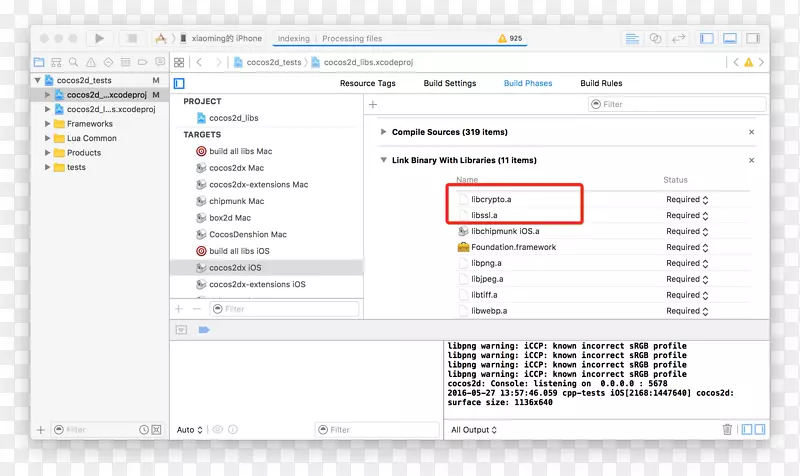Viewport: 800px width, 476px height.
Task: Remove the Compile Sources phase
Action: pyautogui.click(x=752, y=132)
